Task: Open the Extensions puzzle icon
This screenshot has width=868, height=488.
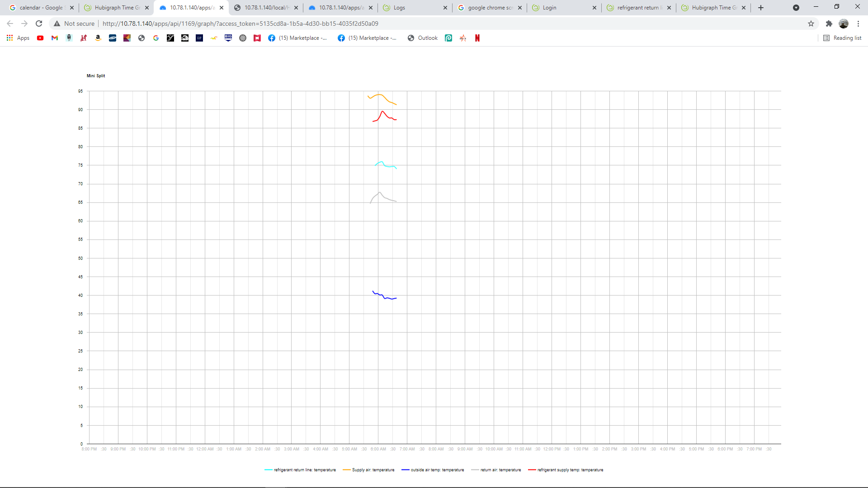Action: coord(829,23)
